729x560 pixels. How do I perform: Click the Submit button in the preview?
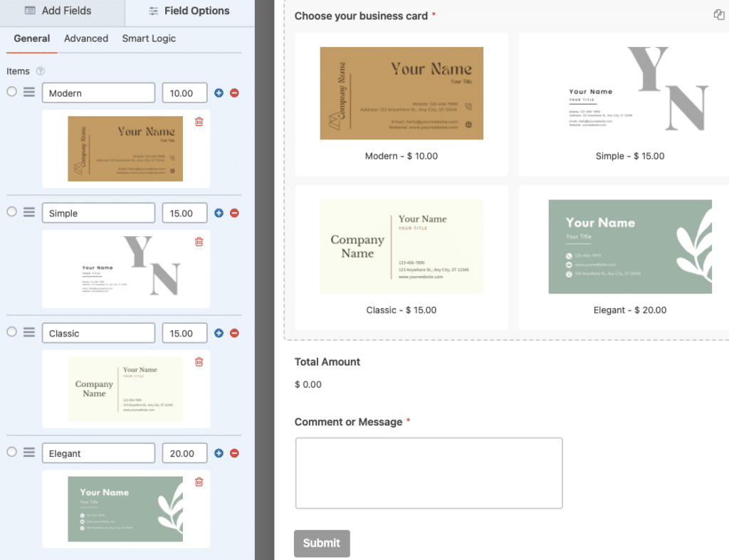[322, 543]
